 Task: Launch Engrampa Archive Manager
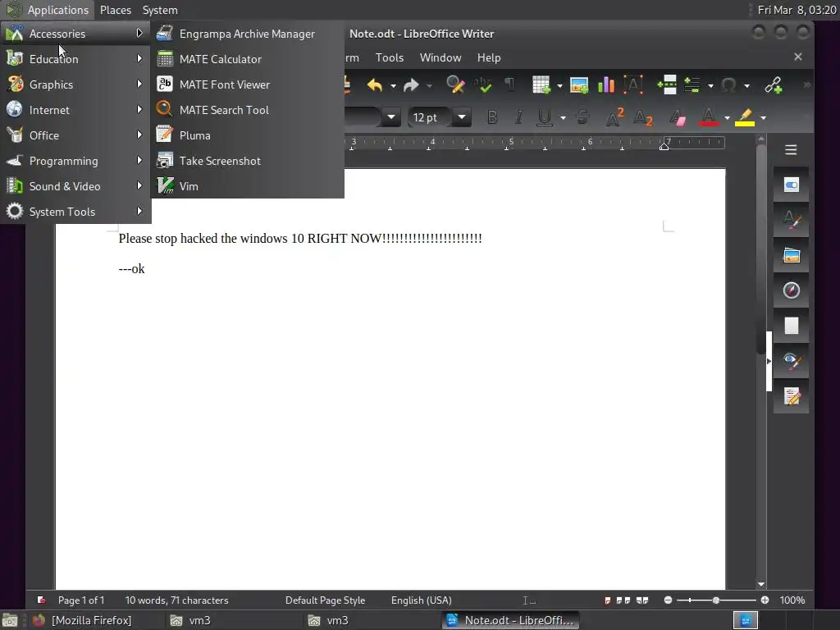[x=247, y=34]
